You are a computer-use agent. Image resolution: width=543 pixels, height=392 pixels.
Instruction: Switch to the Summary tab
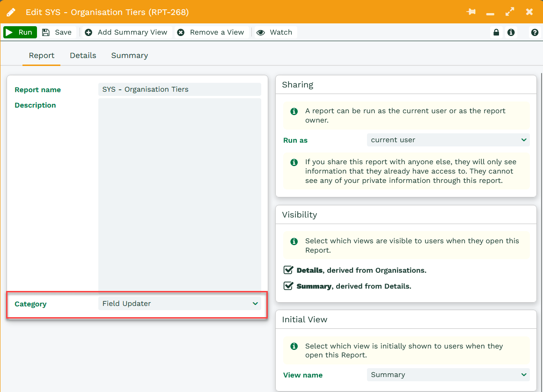click(x=129, y=55)
